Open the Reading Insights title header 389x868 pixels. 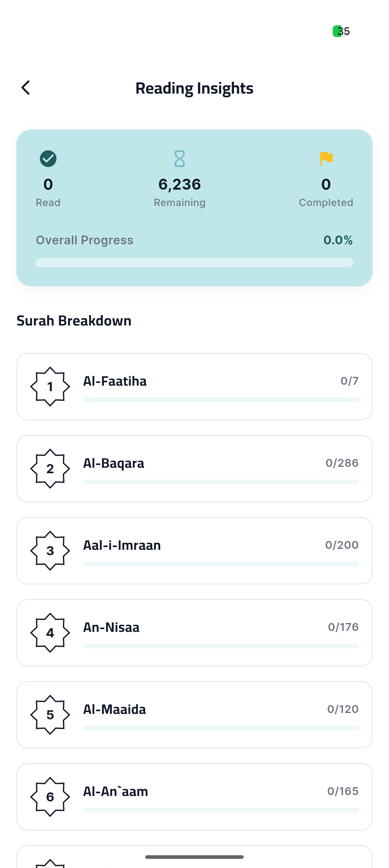(194, 88)
